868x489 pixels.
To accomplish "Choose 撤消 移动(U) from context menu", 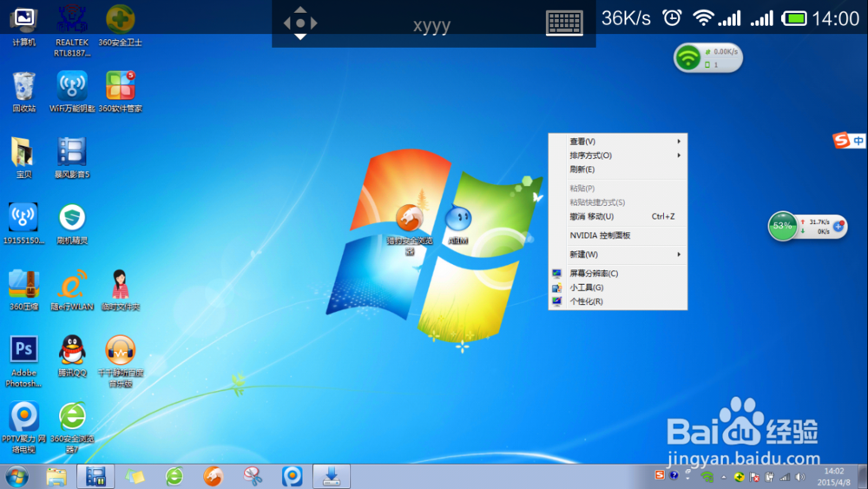I will pyautogui.click(x=618, y=216).
